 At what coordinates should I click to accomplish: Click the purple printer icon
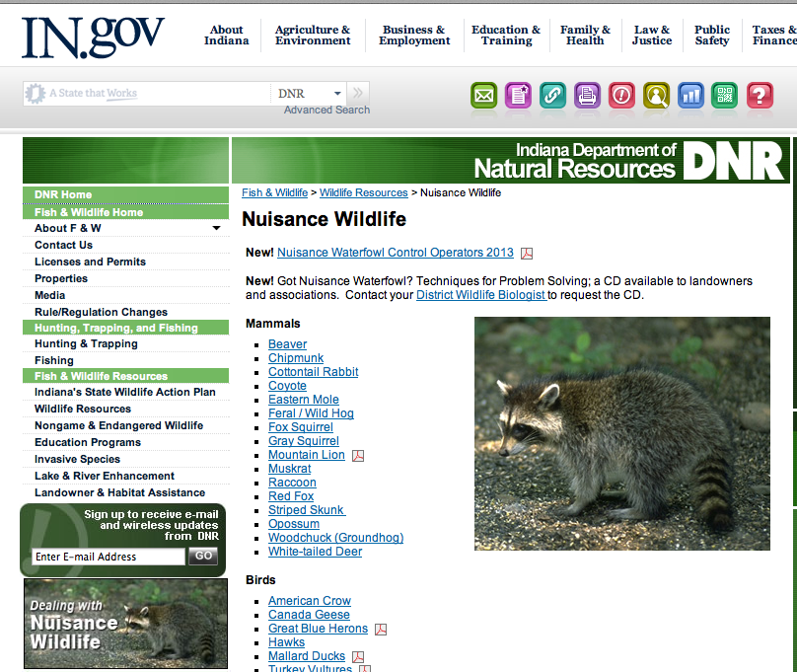coord(587,96)
